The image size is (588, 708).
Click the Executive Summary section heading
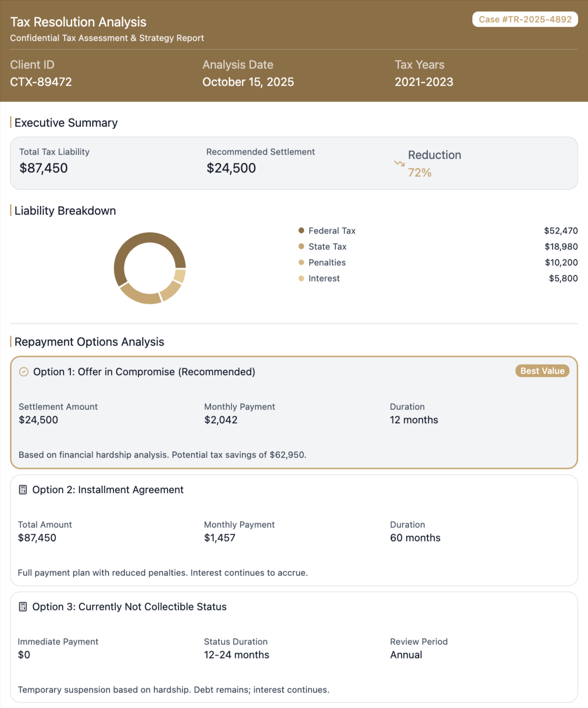66,122
